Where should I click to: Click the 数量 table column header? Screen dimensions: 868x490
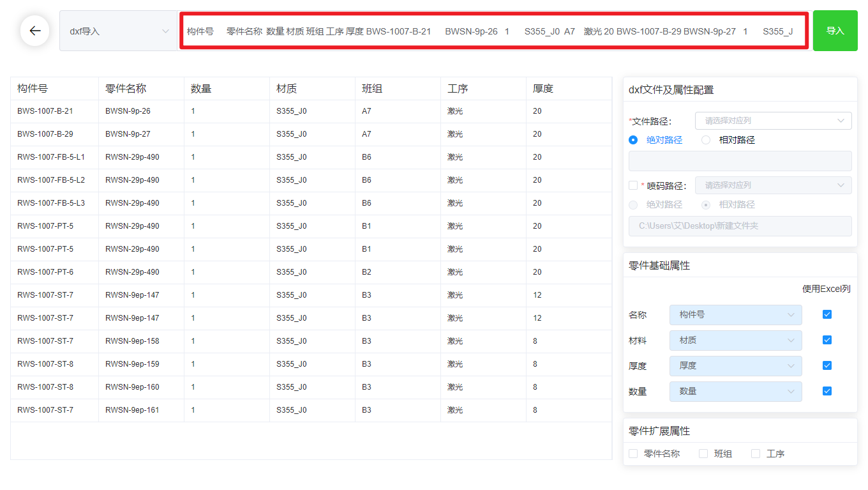227,89
